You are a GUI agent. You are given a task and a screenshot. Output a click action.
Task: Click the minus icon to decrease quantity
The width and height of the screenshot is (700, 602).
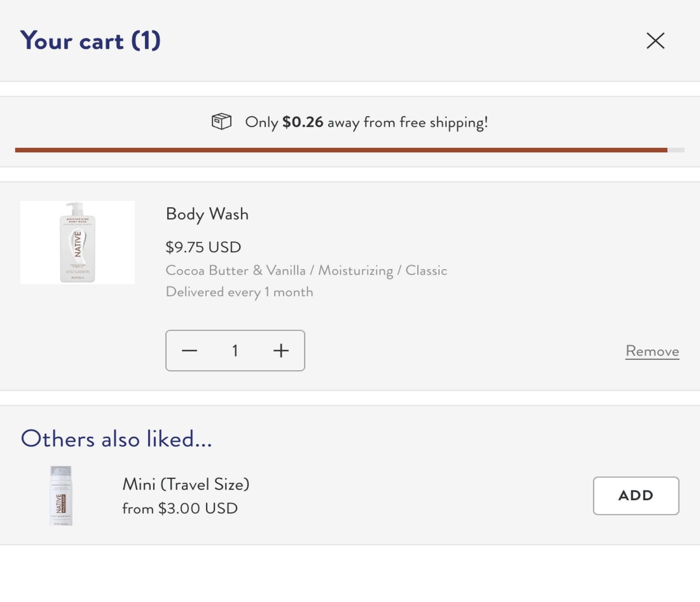click(189, 351)
